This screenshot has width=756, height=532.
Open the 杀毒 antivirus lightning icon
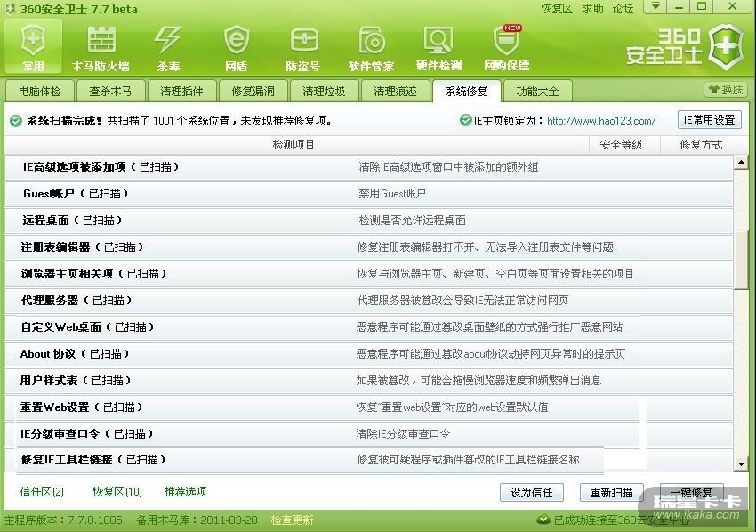tap(168, 48)
